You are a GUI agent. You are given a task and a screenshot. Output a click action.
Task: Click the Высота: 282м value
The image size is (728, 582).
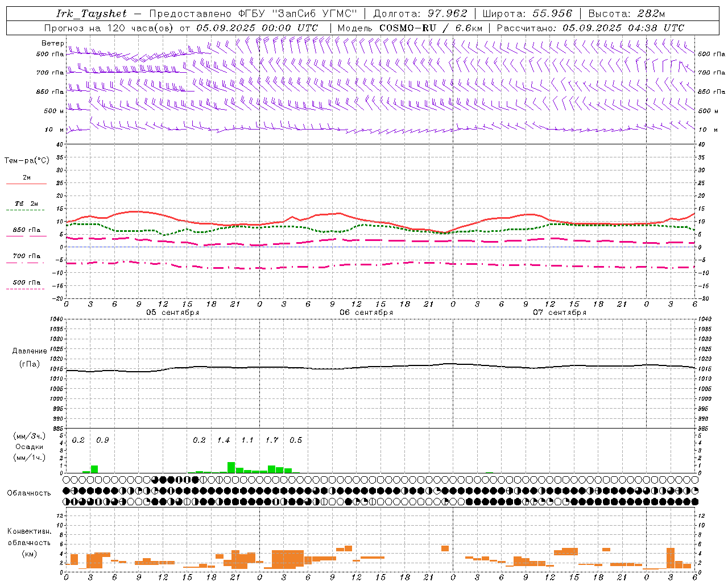[x=626, y=14]
